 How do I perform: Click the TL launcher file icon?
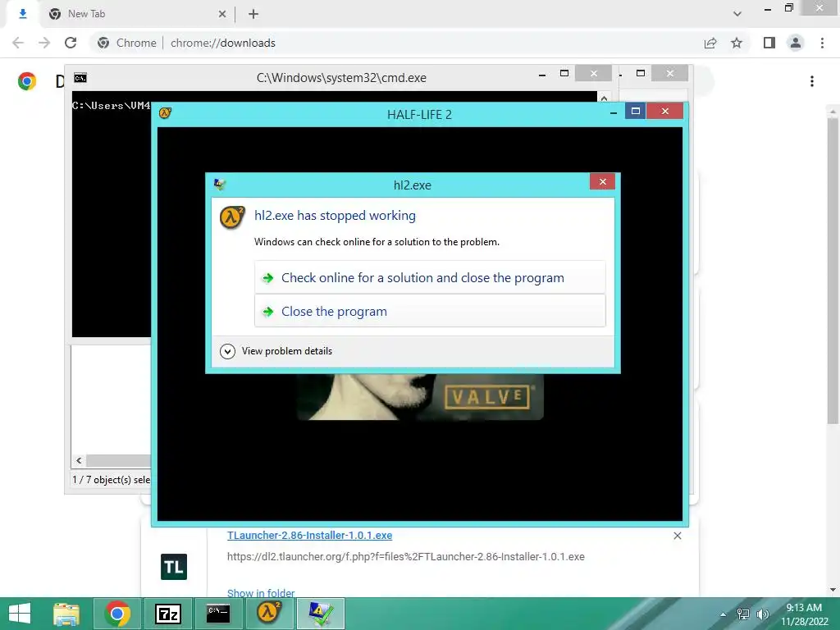pos(174,567)
